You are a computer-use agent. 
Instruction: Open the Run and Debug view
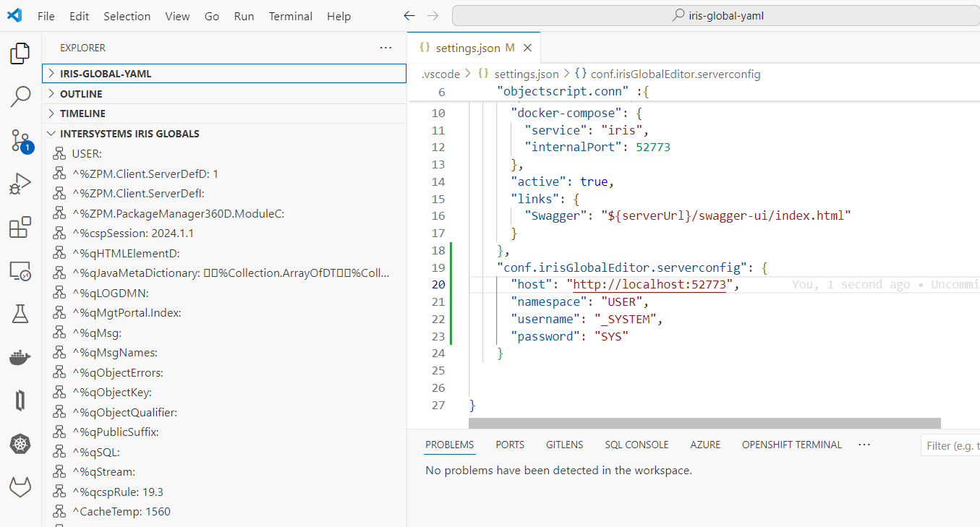pos(20,184)
